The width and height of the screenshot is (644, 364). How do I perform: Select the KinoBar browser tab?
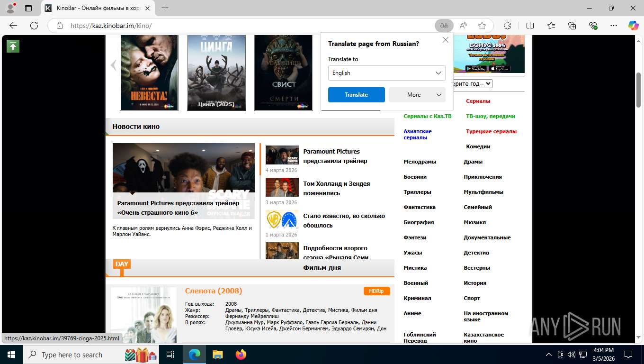pyautogui.click(x=98, y=8)
